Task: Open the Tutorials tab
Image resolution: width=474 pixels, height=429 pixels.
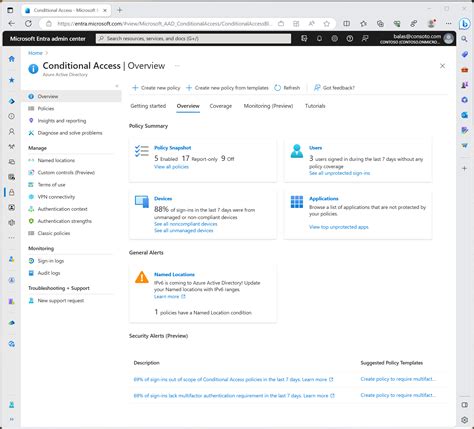Action: coord(315,106)
